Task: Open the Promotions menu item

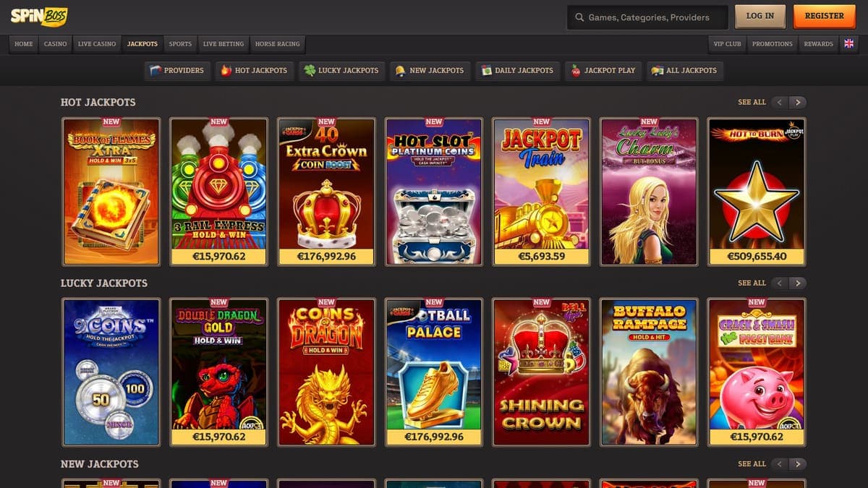Action: coord(773,44)
